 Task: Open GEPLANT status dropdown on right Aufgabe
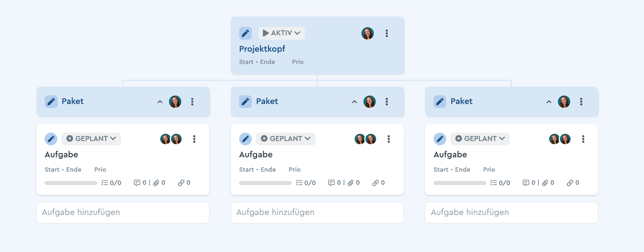(x=480, y=139)
